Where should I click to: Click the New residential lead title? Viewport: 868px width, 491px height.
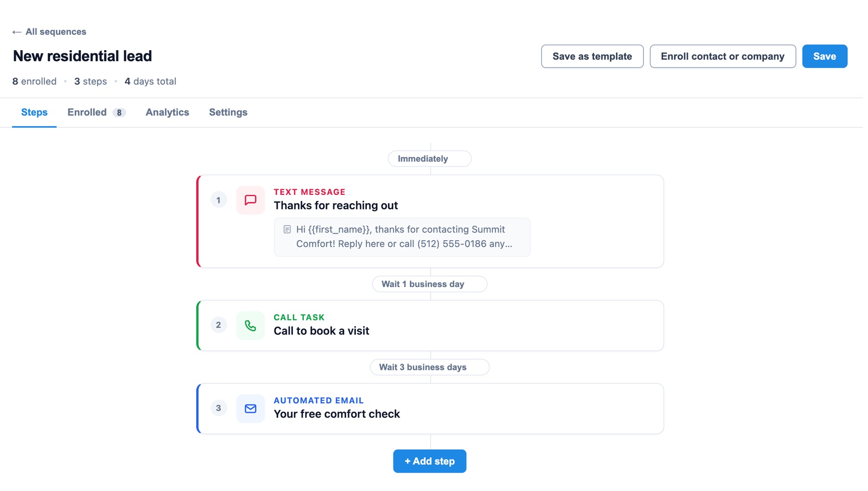(82, 56)
